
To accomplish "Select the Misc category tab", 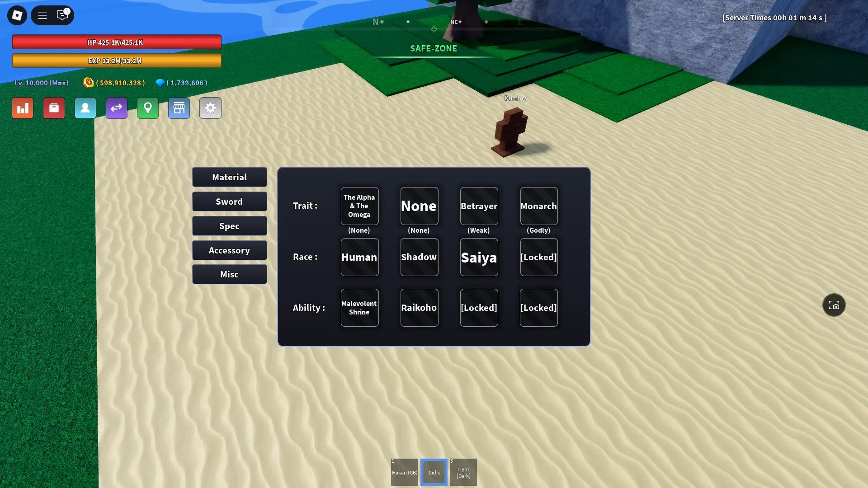I will [229, 274].
